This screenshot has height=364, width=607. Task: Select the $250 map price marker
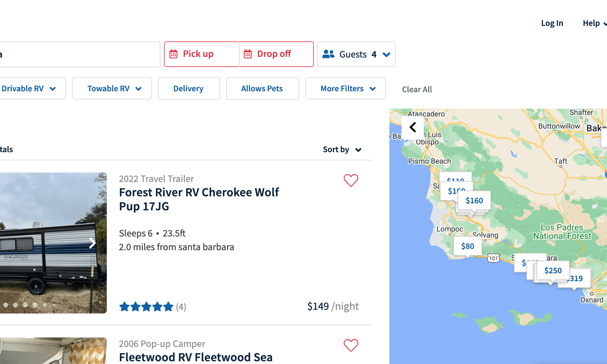click(553, 270)
